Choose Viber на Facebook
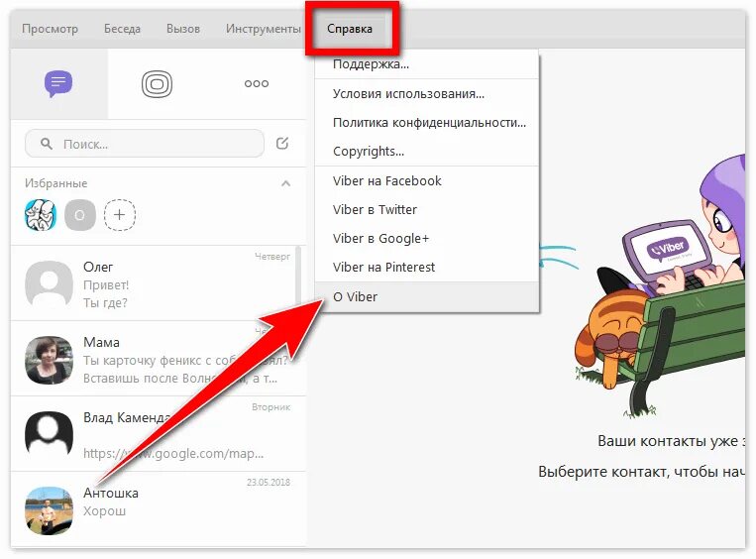The image size is (756, 559). click(427, 180)
